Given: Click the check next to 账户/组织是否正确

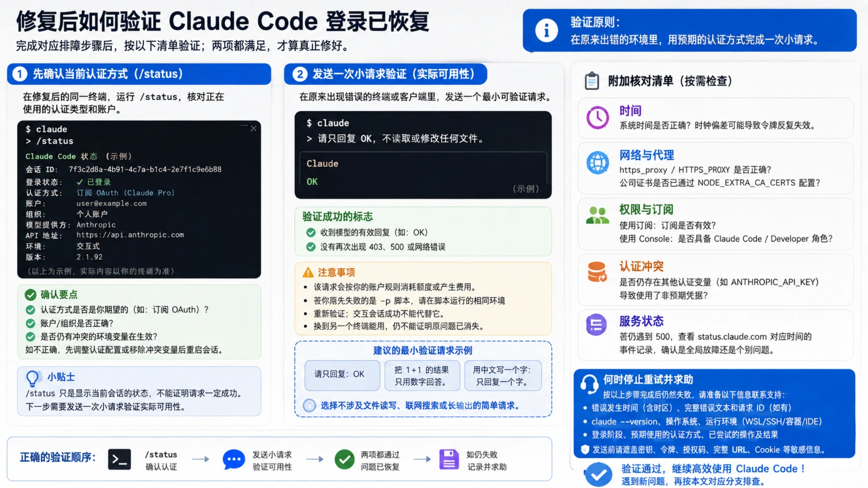Looking at the screenshot, I should (x=30, y=323).
